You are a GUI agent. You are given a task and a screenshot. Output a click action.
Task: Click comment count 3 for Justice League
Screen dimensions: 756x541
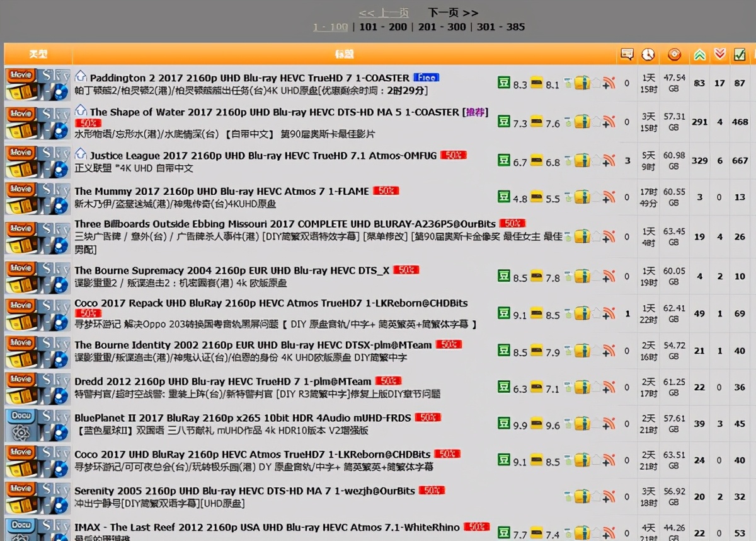tap(627, 161)
